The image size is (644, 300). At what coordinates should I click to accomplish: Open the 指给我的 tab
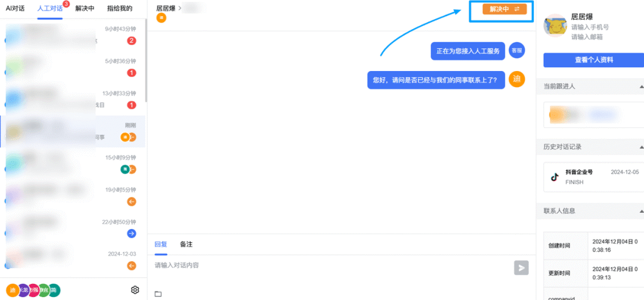(119, 8)
